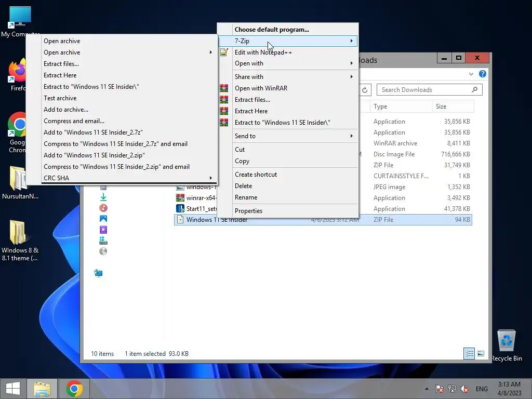Select the Start11_setup file

[x=196, y=209]
